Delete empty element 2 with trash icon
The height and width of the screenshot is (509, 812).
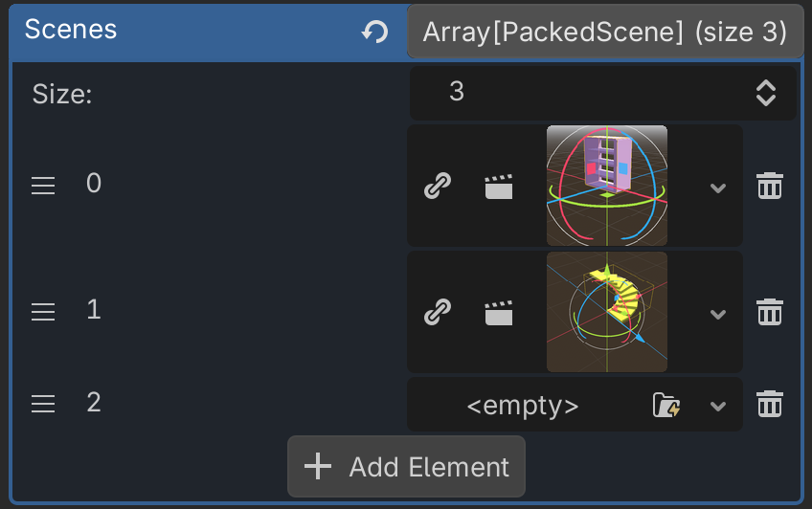[769, 405]
